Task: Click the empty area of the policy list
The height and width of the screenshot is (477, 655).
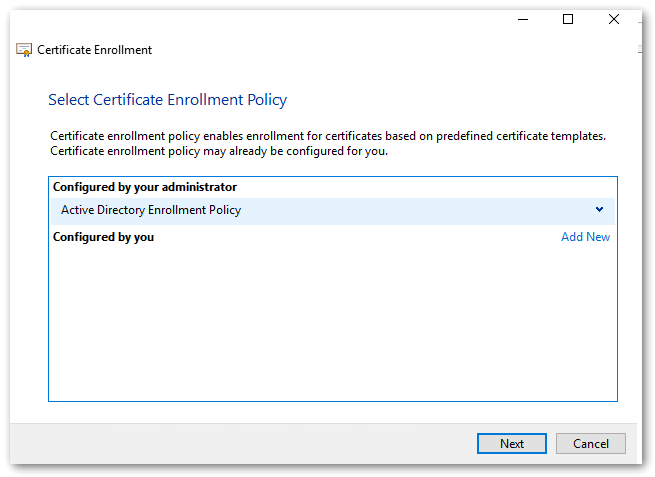Action: (x=330, y=330)
